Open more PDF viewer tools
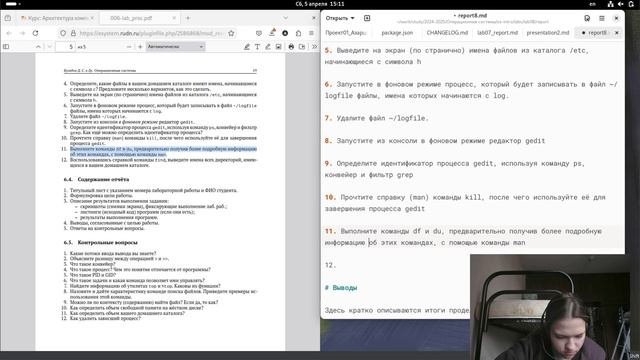640x360 pixels. click(314, 47)
